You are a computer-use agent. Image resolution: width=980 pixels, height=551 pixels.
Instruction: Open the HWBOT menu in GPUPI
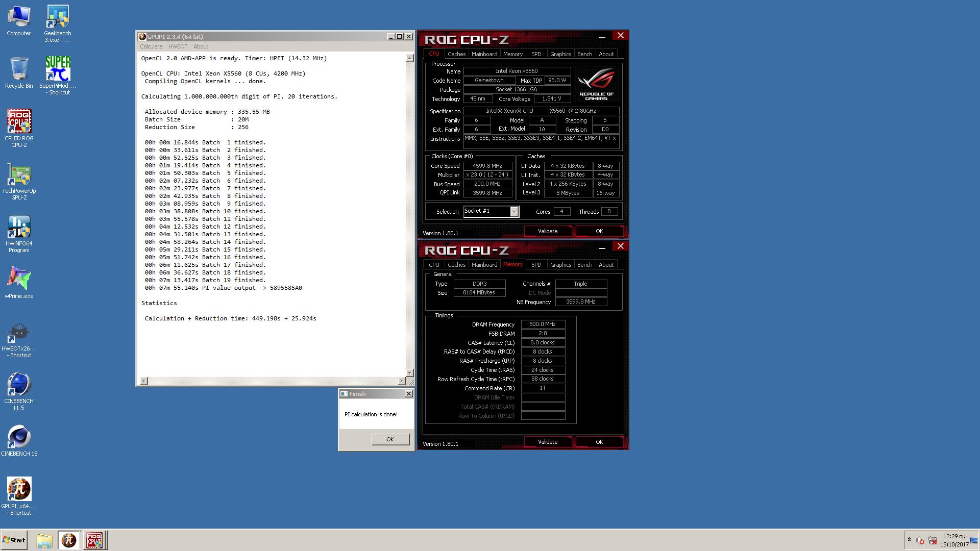[x=178, y=46]
